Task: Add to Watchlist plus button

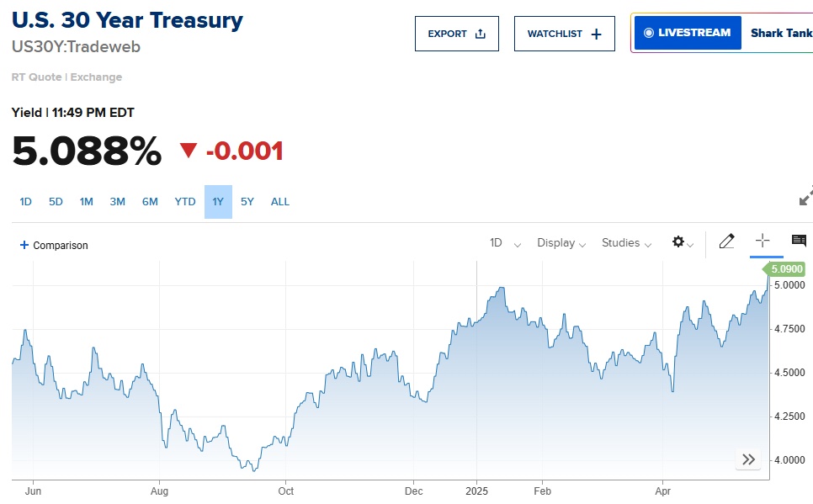Action: (565, 34)
